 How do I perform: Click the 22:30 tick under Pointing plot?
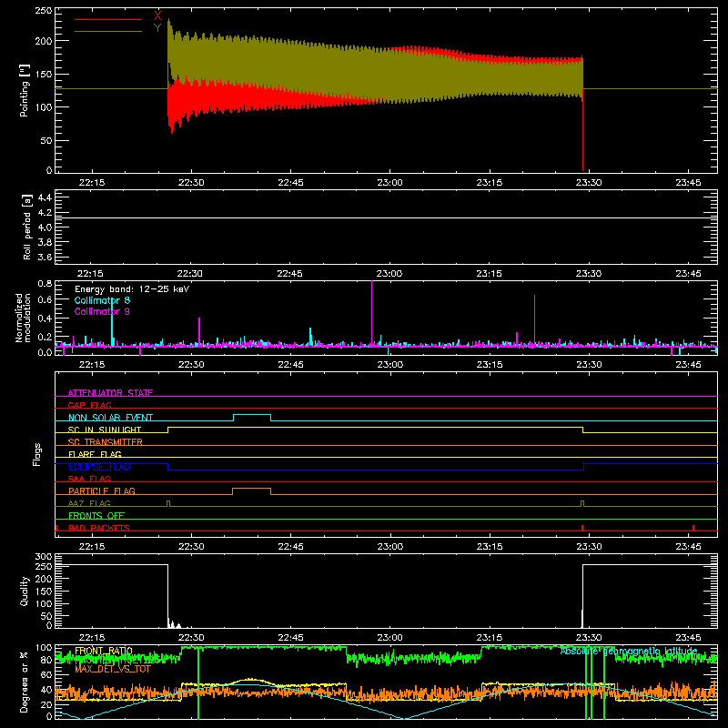[191, 183]
